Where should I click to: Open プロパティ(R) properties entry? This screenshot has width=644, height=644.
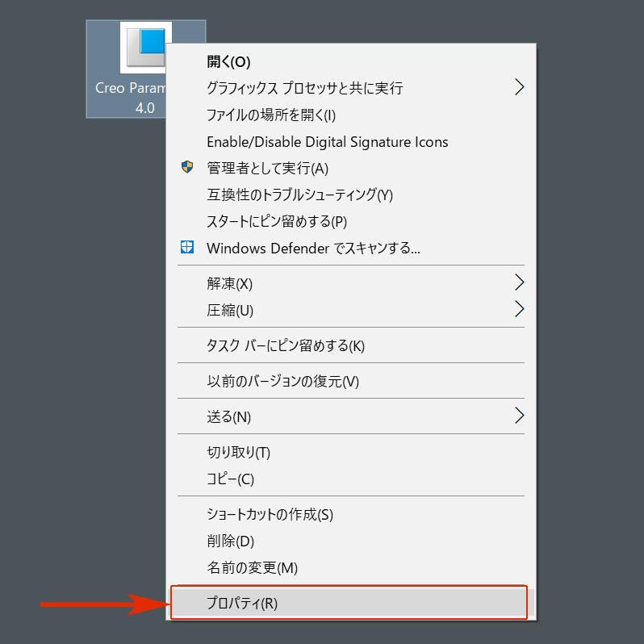(242, 603)
